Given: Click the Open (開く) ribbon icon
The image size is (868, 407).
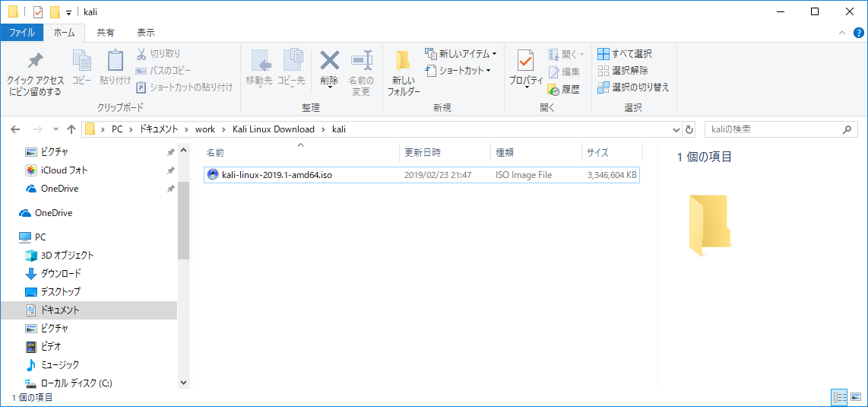Looking at the screenshot, I should 554,54.
